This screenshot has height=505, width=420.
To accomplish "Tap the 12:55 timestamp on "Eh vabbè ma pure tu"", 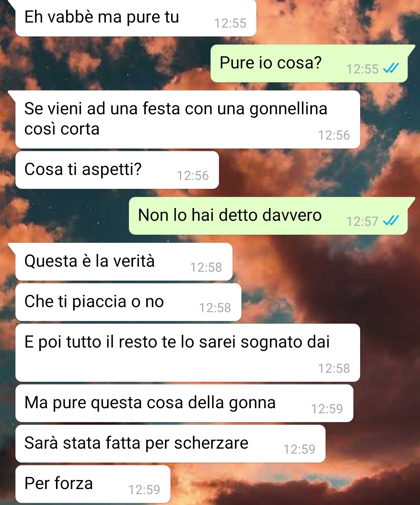I will coord(230,23).
